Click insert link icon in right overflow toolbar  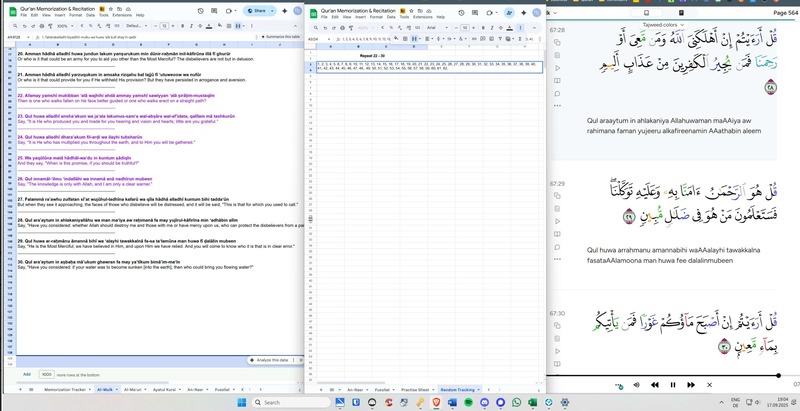474,38
